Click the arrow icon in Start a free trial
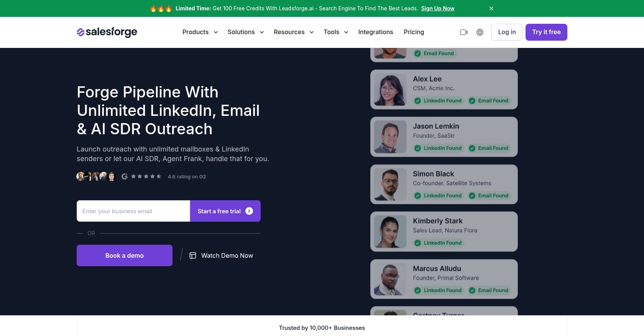Image resolution: width=644 pixels, height=336 pixels. click(249, 211)
